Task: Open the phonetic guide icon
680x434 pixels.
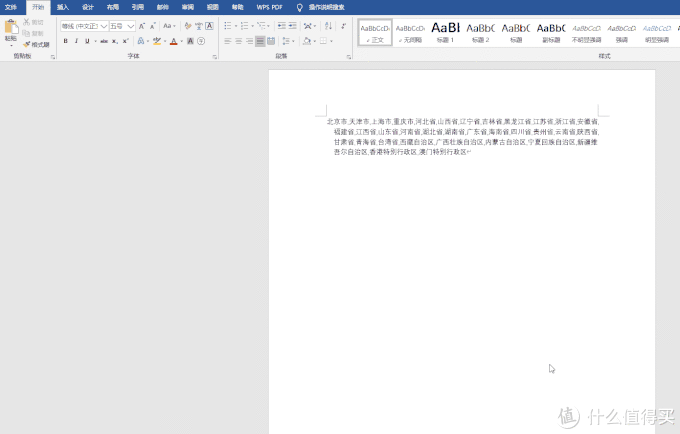Action: pos(199,26)
